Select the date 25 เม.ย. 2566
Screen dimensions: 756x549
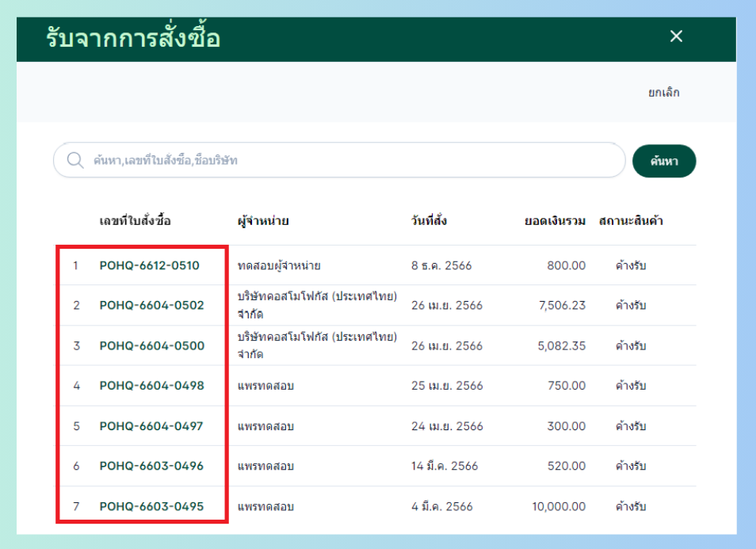[447, 386]
